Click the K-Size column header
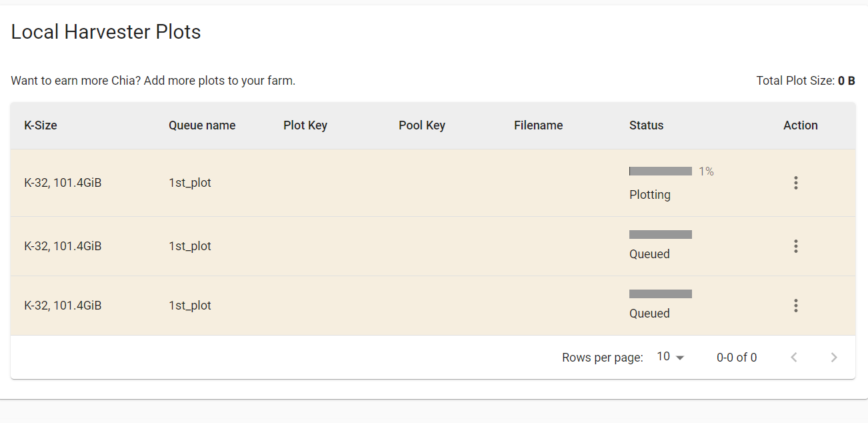 coord(41,125)
